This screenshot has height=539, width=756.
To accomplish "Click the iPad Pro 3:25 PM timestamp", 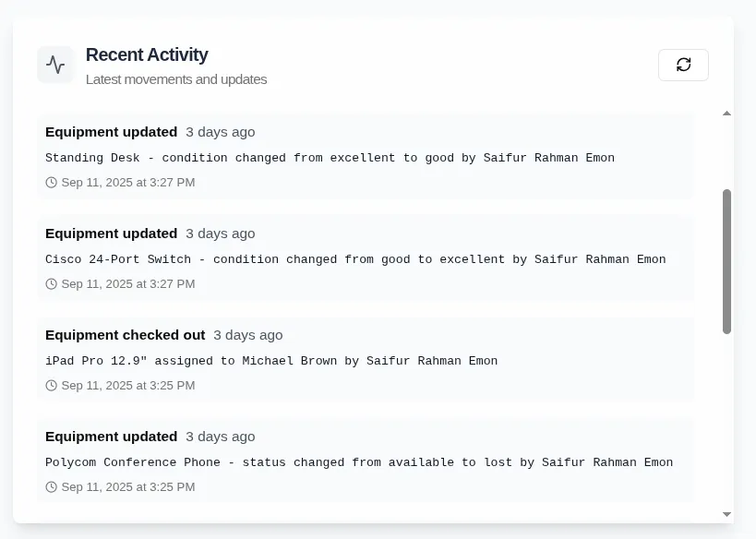I will pos(128,386).
